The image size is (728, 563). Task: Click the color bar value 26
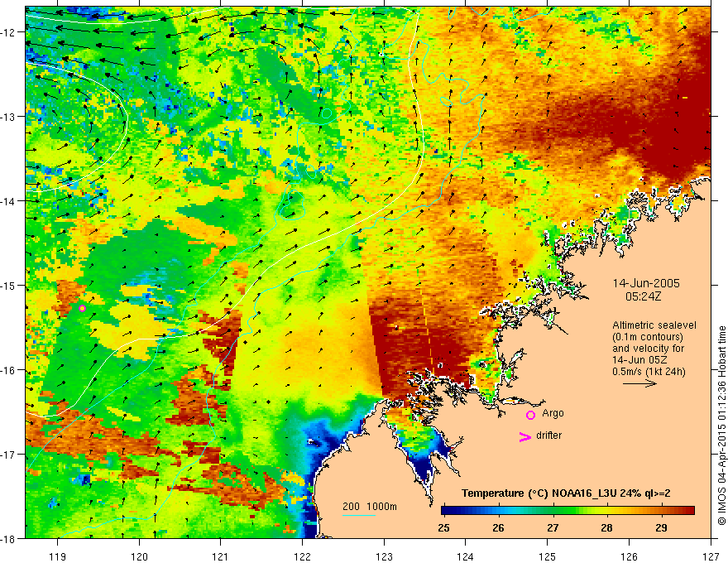(498, 527)
